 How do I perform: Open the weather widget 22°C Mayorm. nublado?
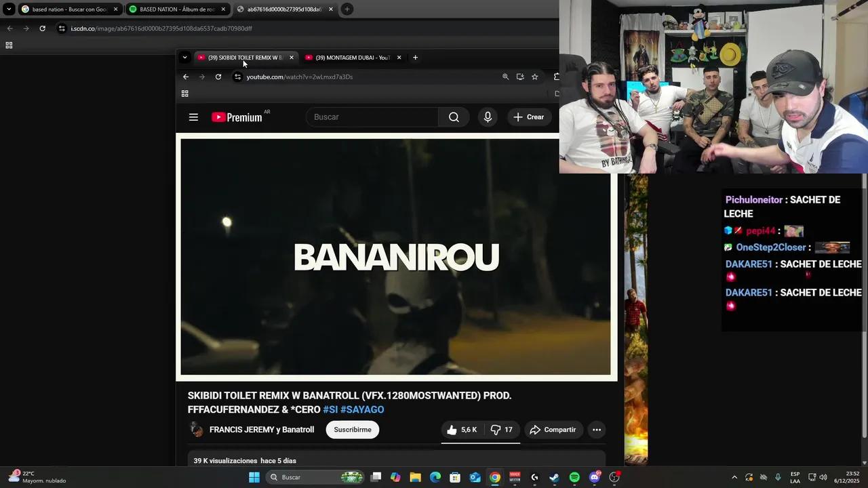[x=37, y=477]
